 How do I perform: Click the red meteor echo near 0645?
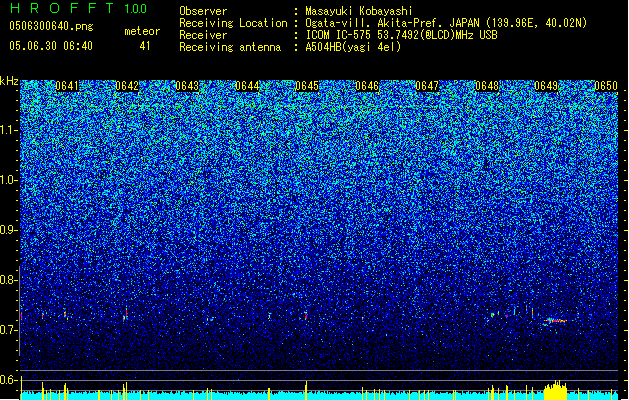(306, 316)
